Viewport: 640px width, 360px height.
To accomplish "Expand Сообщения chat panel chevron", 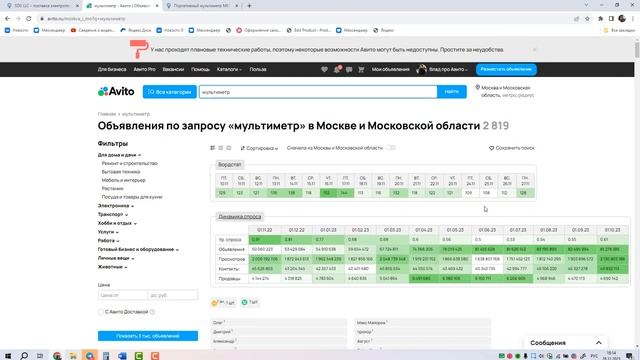I will [598, 343].
